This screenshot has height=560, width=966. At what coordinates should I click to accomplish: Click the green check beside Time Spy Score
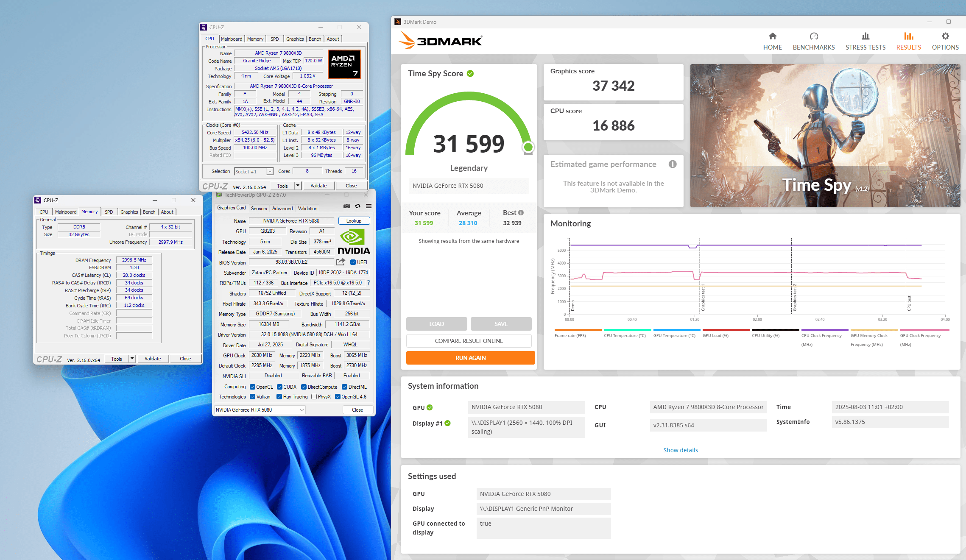(470, 73)
